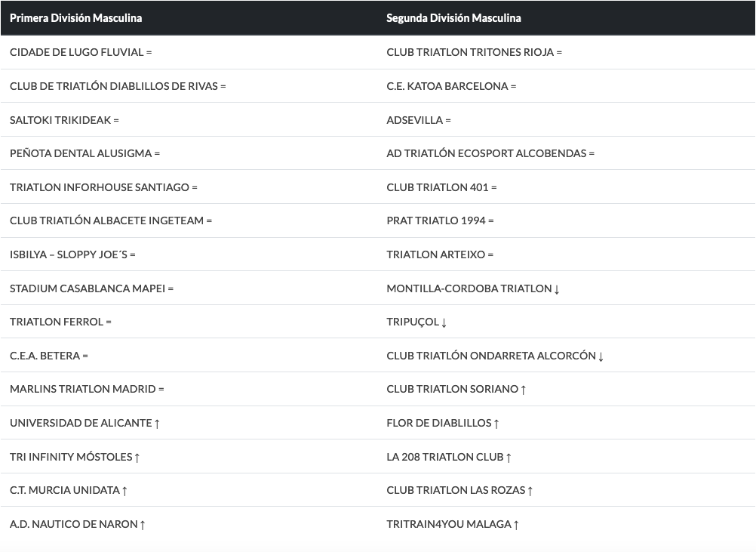The image size is (756, 552).
Task: Click the promotion arrow after C.T. MURCIA UNIDATA
Action: pyautogui.click(x=124, y=491)
